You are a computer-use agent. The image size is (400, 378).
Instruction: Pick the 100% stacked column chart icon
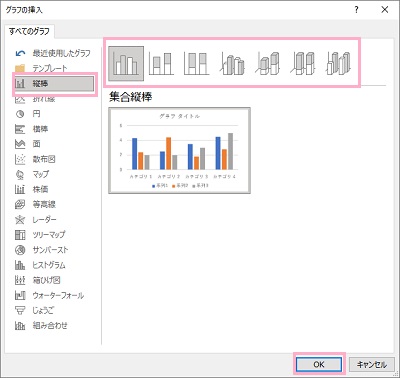pos(196,64)
